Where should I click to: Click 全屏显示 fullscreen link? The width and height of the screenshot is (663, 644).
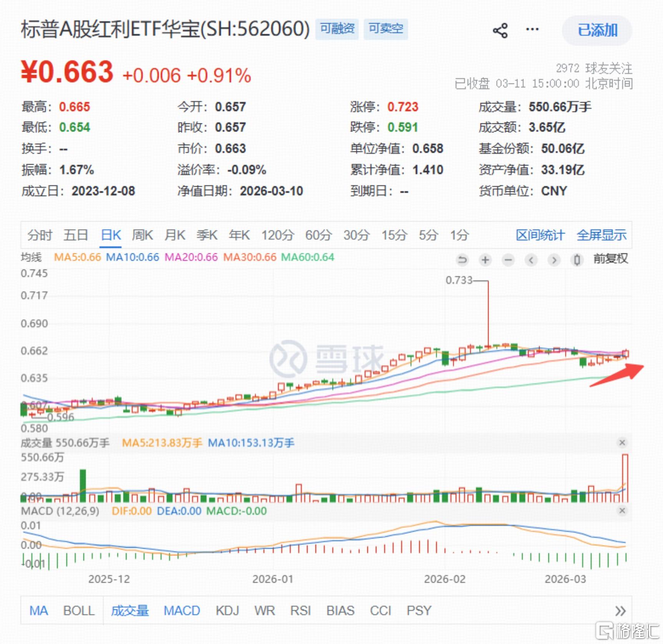pyautogui.click(x=601, y=235)
